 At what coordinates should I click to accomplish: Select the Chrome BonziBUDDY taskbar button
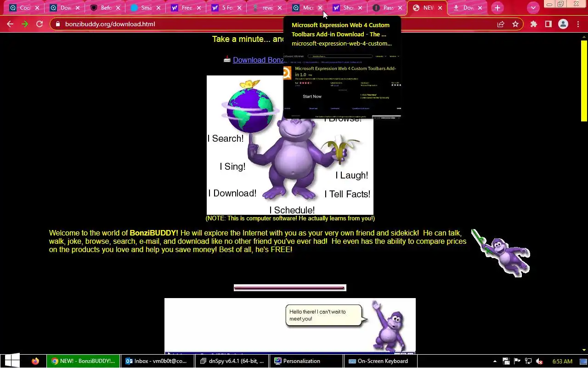point(83,361)
